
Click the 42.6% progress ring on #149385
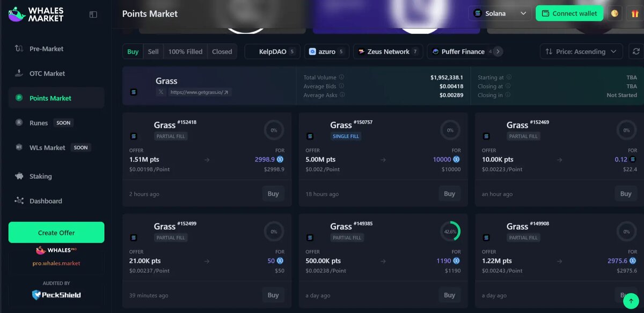(x=450, y=231)
